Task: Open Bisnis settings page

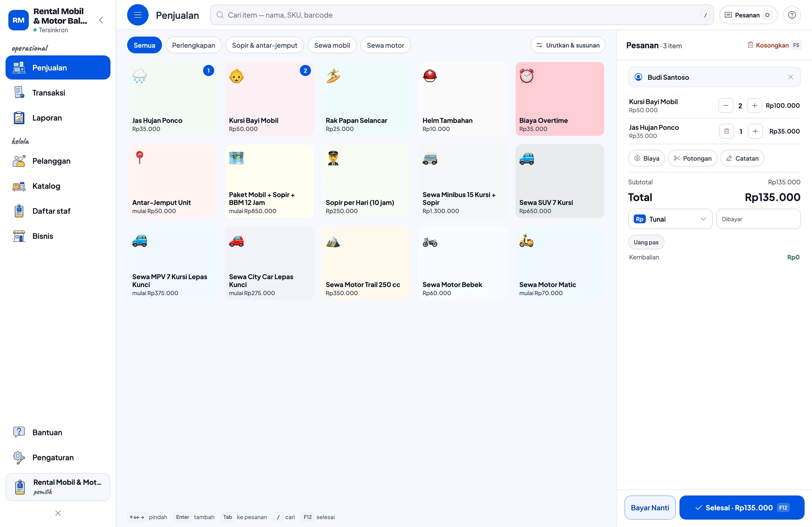Action: [58, 236]
